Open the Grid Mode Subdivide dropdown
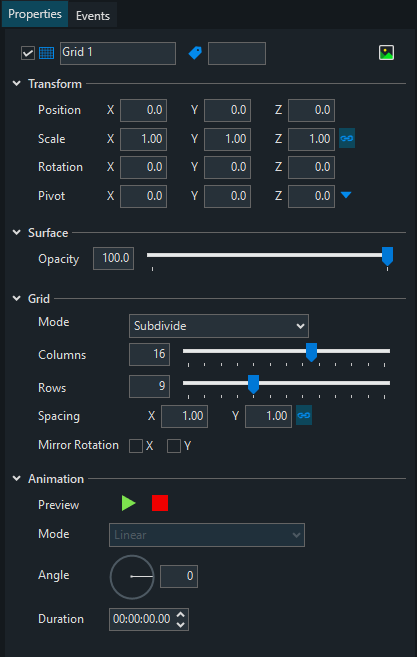 tap(219, 326)
